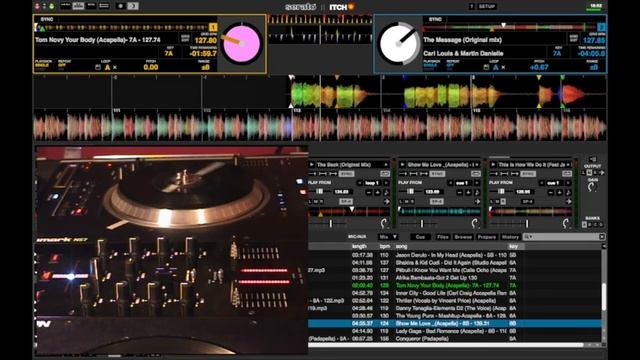Viewport: 640px width, 360px height.
Task: Select sample bank B
Action: pos(590,225)
